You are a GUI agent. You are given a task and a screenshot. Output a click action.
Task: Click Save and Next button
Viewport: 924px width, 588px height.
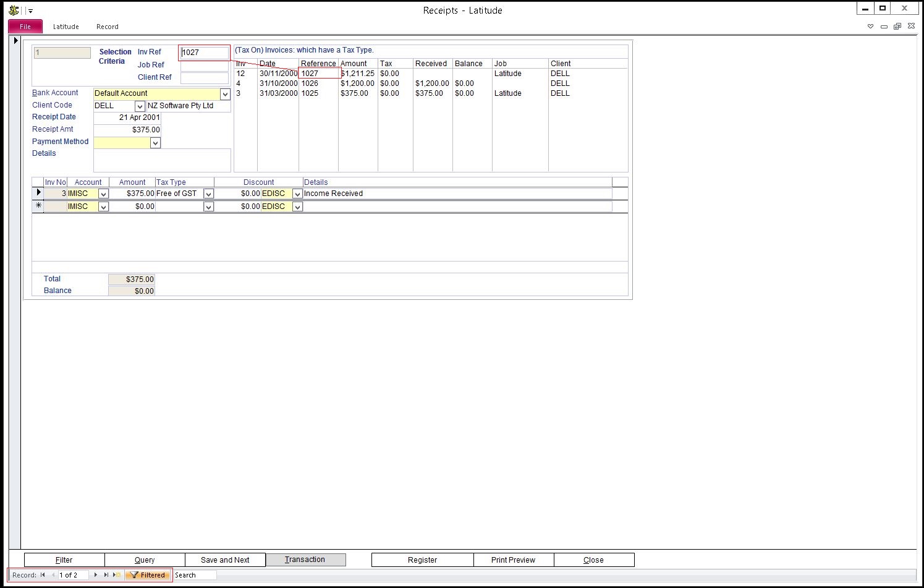[x=225, y=560]
